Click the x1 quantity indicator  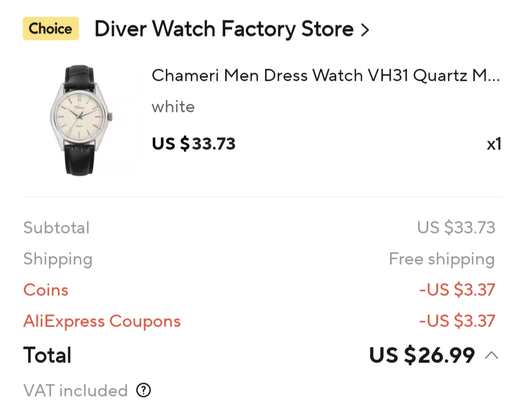pyautogui.click(x=494, y=144)
